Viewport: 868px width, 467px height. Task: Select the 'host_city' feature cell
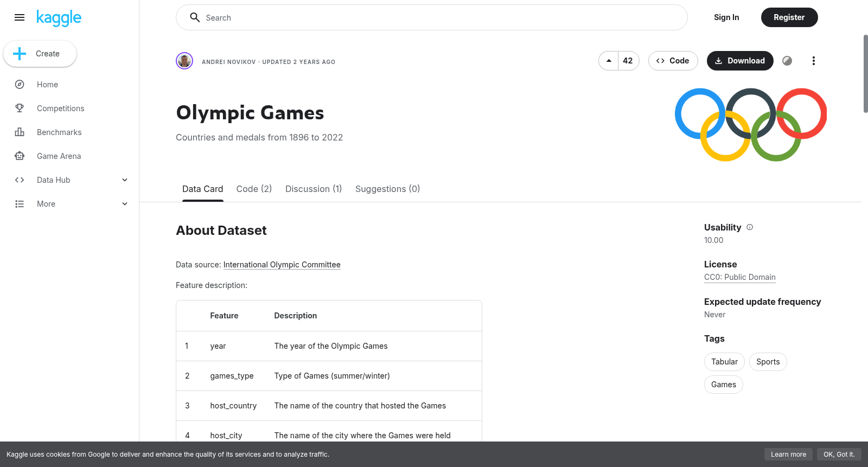tap(226, 436)
